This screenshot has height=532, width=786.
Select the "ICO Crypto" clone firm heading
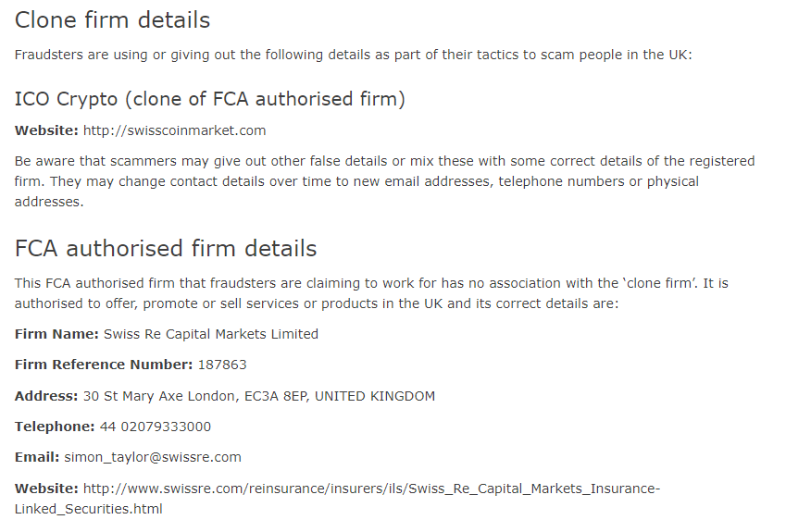[x=209, y=98]
